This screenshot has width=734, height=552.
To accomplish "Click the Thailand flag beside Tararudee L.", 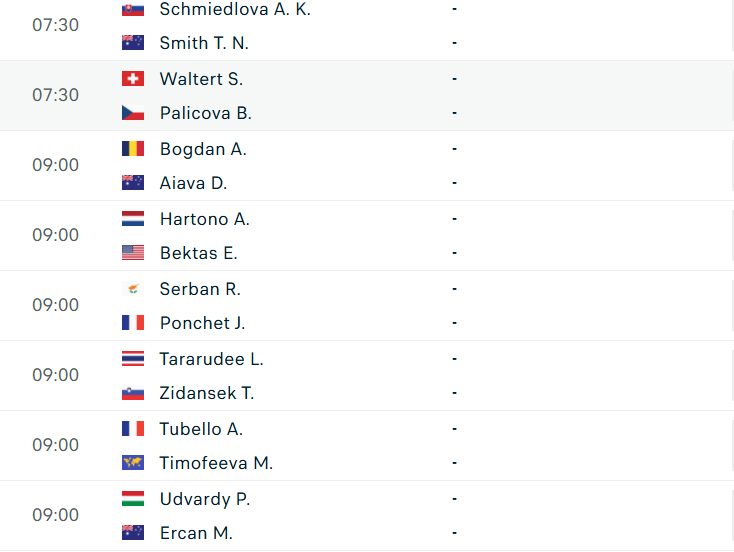I will pyautogui.click(x=132, y=359).
